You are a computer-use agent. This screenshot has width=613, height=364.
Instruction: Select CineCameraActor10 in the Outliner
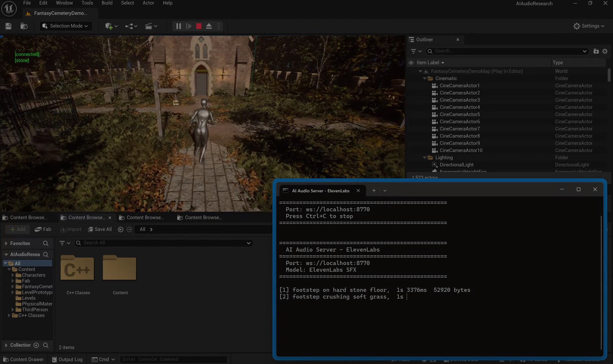(x=461, y=150)
